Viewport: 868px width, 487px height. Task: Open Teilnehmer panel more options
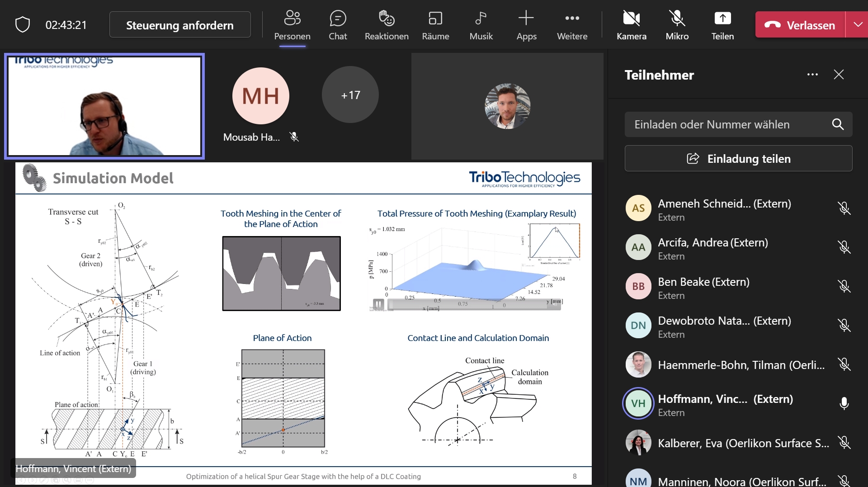[x=812, y=75]
